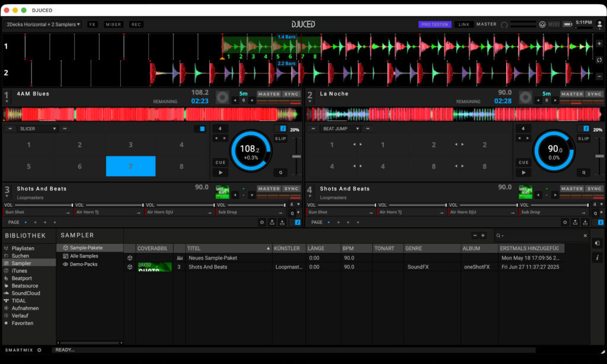Click the play button on deck 1
Image resolution: width=607 pixels, height=364 pixels.
pyautogui.click(x=221, y=173)
